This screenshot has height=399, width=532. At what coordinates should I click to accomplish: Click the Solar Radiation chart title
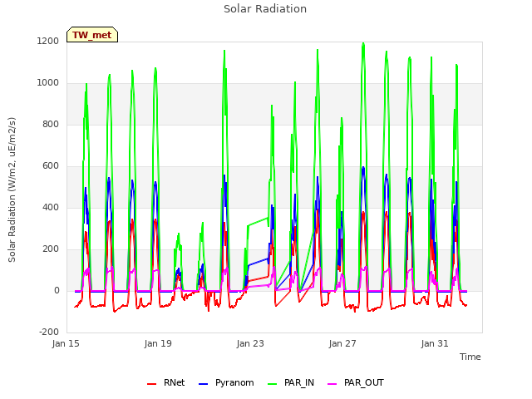coord(265,9)
